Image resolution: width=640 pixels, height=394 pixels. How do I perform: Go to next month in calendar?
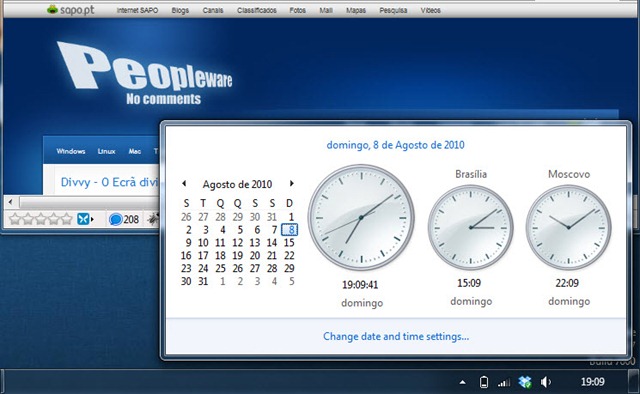291,183
